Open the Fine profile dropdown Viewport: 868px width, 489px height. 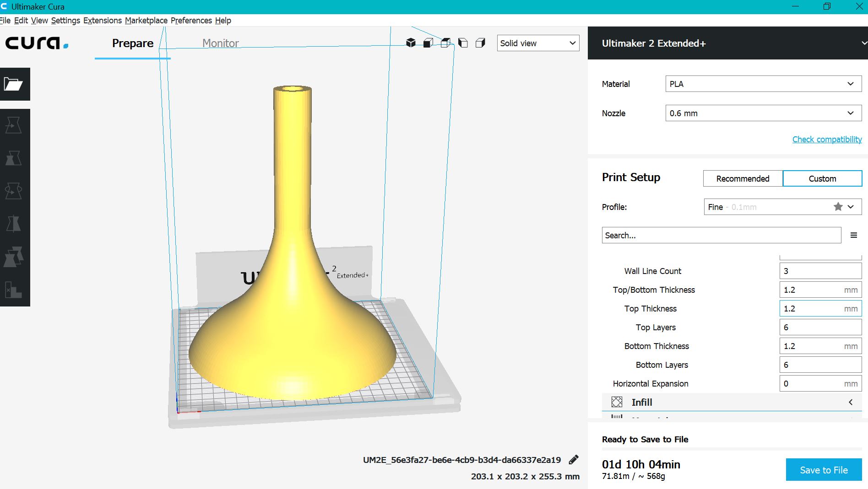[782, 207]
